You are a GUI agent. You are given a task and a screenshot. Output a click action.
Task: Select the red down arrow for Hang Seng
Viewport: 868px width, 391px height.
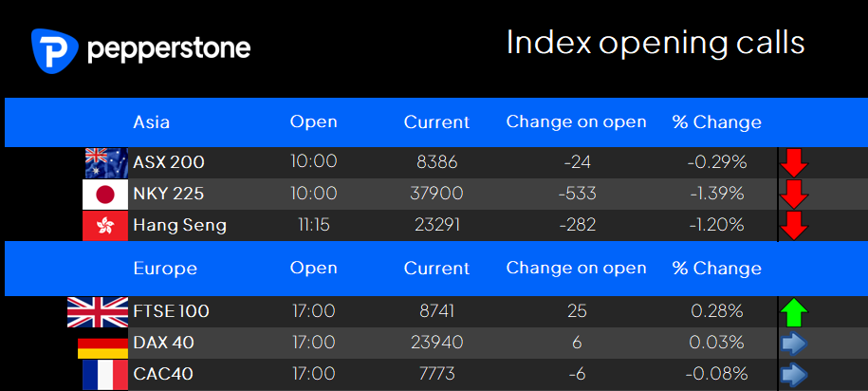point(794,226)
